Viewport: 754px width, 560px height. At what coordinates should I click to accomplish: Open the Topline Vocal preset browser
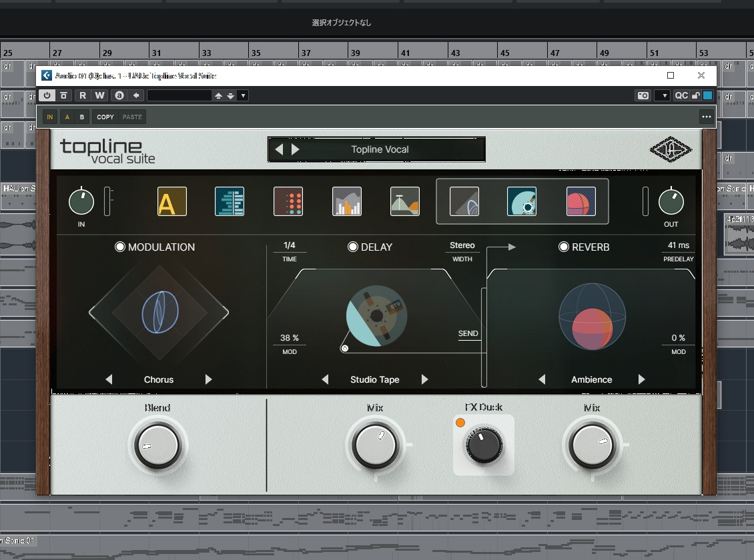pyautogui.click(x=380, y=149)
